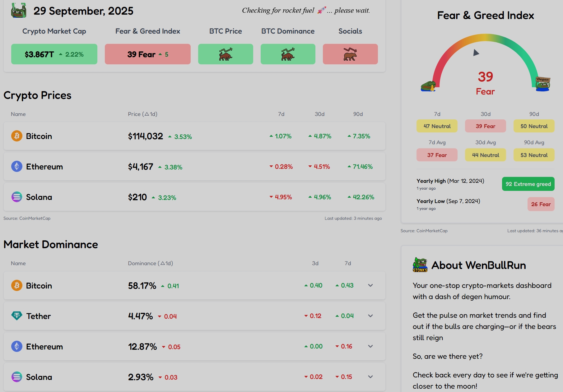This screenshot has width=563, height=392.
Task: Expand the Solana dominance row chevron
Action: pos(370,377)
